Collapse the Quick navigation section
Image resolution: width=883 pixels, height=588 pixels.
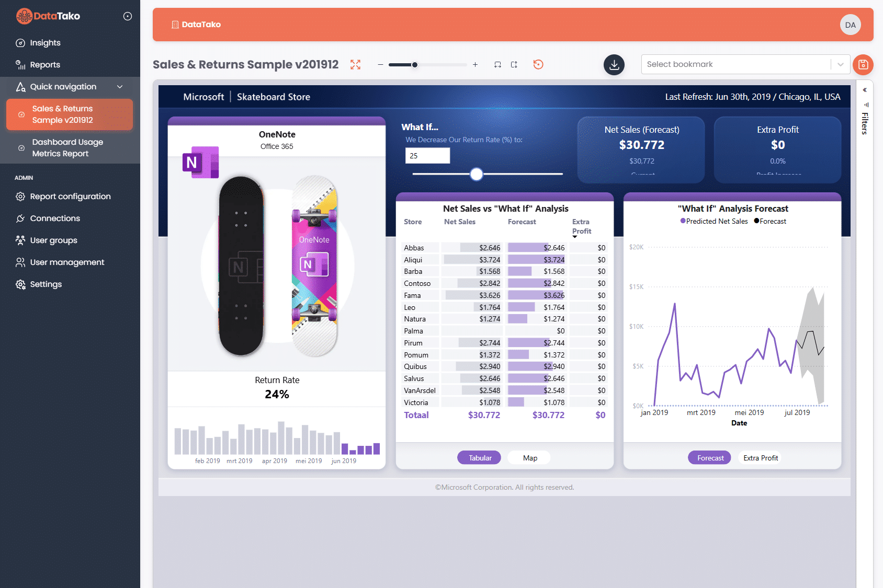click(x=121, y=86)
